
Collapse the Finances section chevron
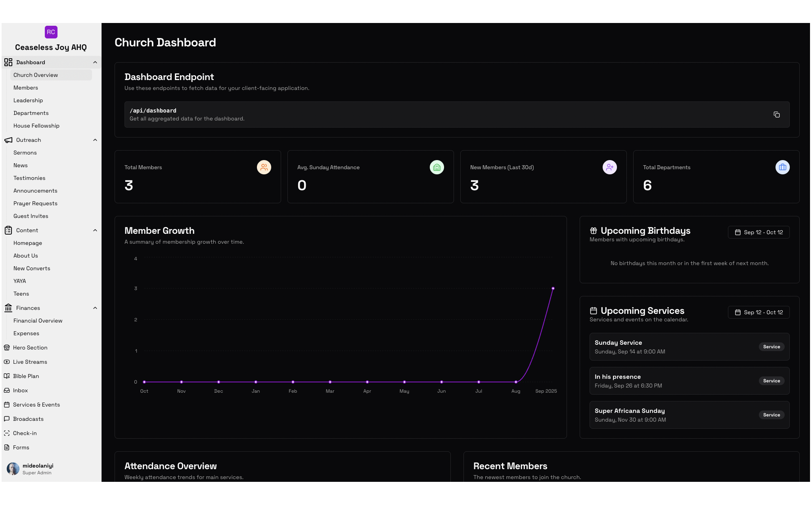pyautogui.click(x=95, y=308)
